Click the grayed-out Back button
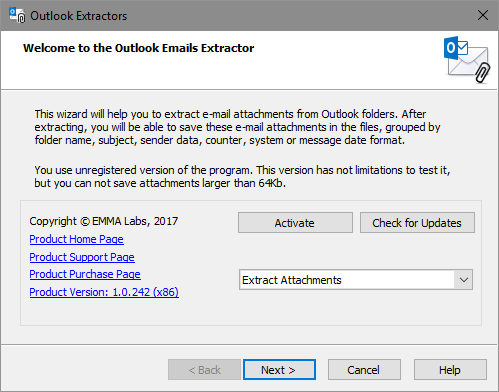Image resolution: width=499 pixels, height=392 pixels. pyautogui.click(x=204, y=370)
